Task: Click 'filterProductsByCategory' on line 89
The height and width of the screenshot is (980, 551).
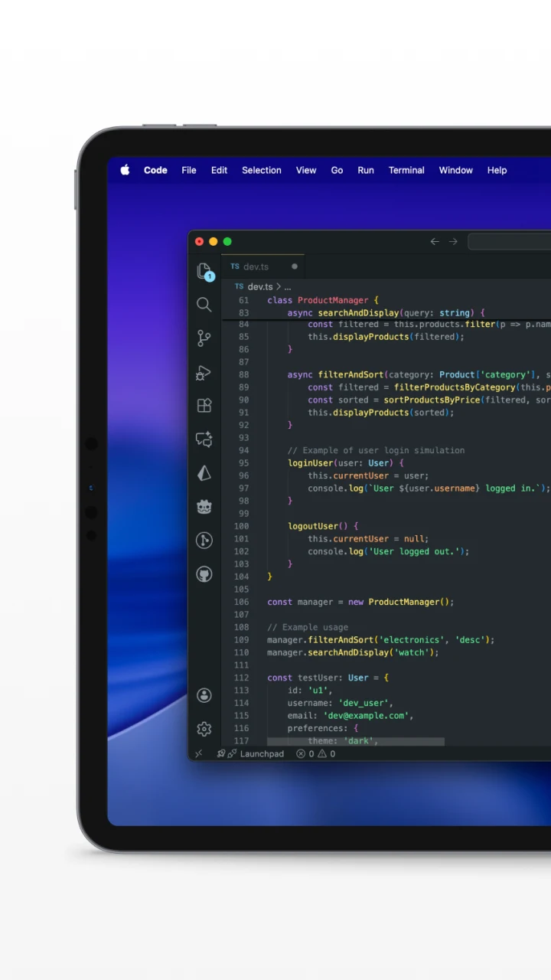Action: pyautogui.click(x=455, y=387)
